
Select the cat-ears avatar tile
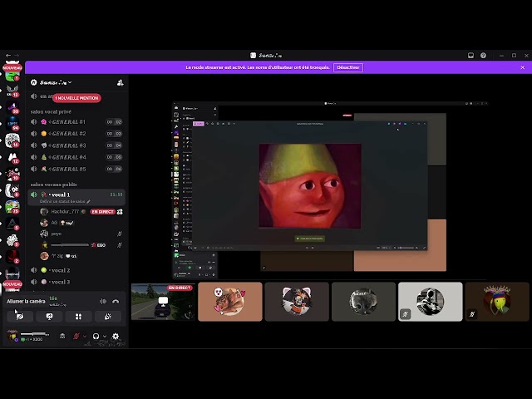click(x=297, y=302)
